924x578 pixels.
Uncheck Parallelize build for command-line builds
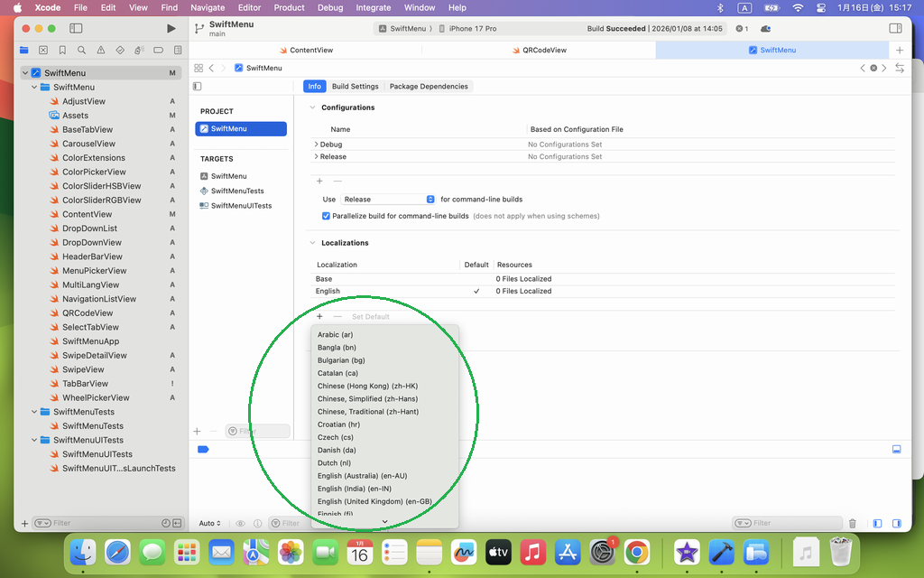click(x=327, y=216)
